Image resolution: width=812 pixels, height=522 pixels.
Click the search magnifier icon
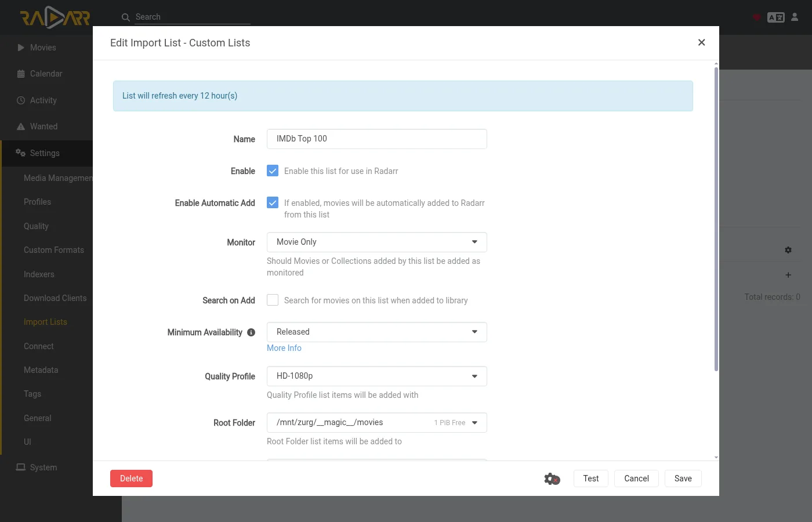point(125,17)
